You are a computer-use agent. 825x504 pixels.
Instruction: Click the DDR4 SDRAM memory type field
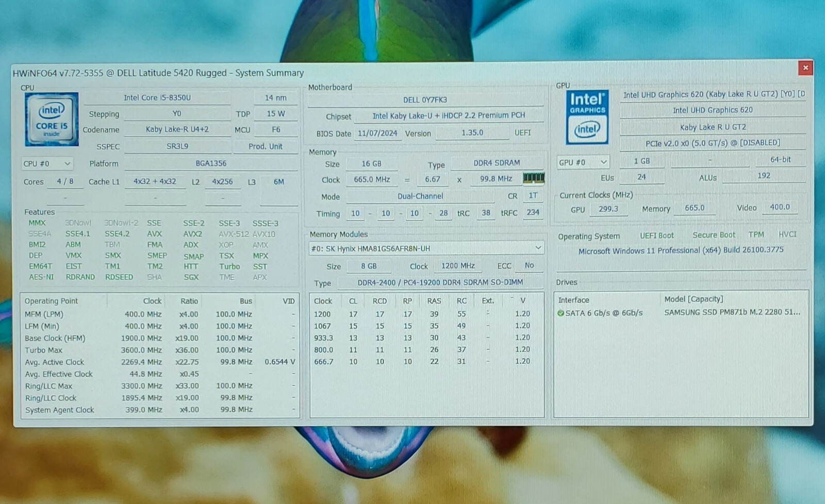[x=497, y=163]
